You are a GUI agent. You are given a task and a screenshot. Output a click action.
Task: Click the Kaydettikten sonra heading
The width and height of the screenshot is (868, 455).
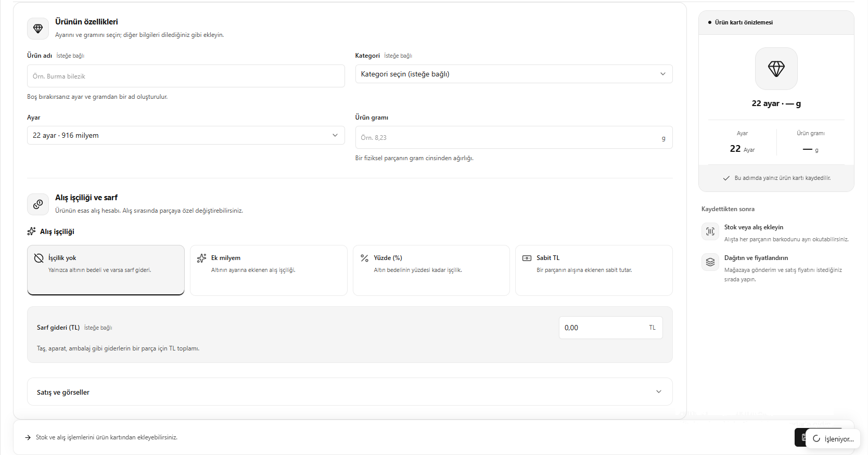pyautogui.click(x=728, y=209)
